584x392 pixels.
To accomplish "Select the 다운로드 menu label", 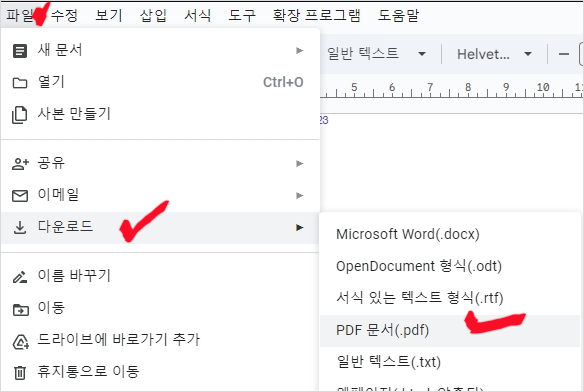I will point(65,227).
